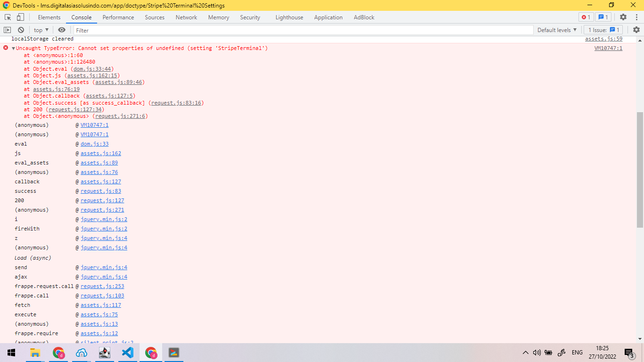This screenshot has height=362, width=644.
Task: Click the blue message count badge in top toolbar
Action: tap(603, 17)
